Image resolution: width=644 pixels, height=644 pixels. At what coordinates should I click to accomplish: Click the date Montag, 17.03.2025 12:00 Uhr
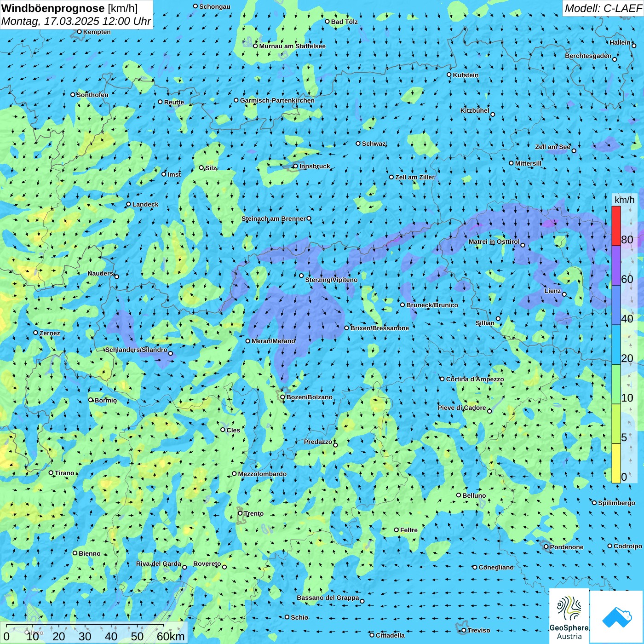point(76,21)
